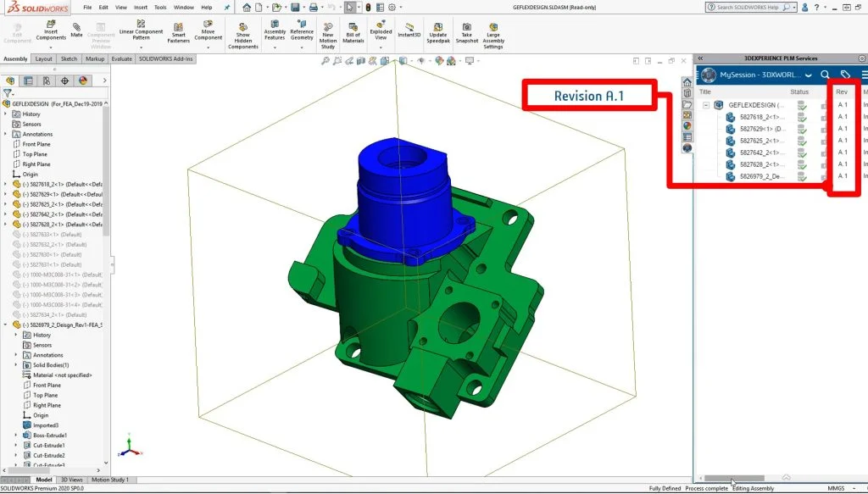Viewport: 868px width, 494px height.
Task: Toggle Exploded View tool
Action: point(381,31)
